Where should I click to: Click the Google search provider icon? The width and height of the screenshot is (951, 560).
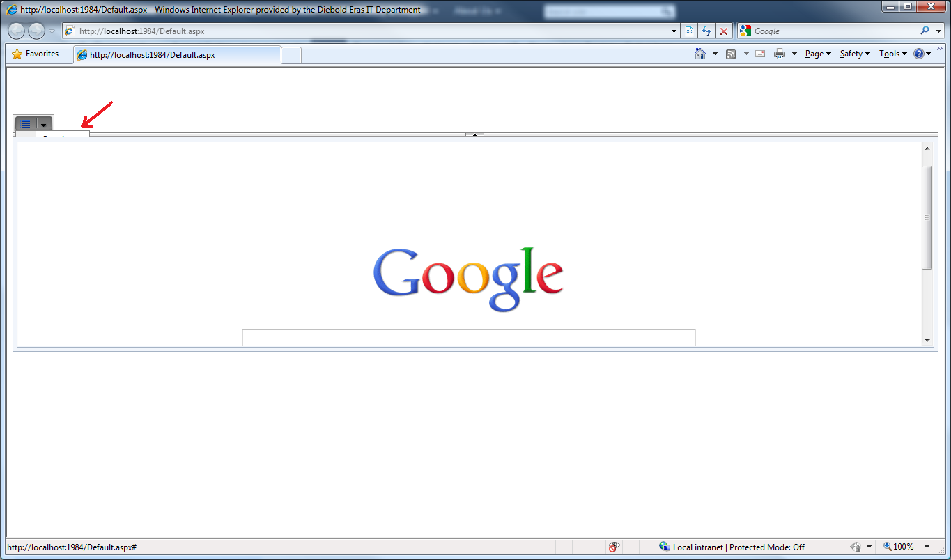[745, 31]
